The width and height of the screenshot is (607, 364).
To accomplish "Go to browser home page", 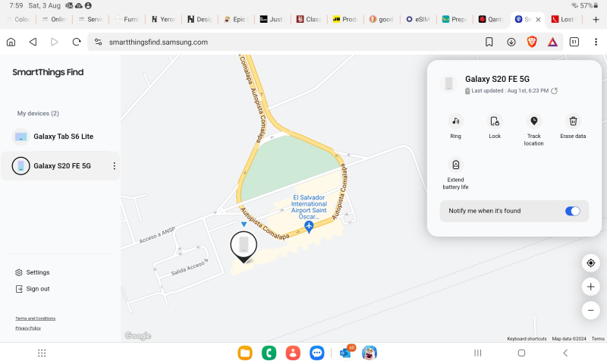I will [11, 42].
